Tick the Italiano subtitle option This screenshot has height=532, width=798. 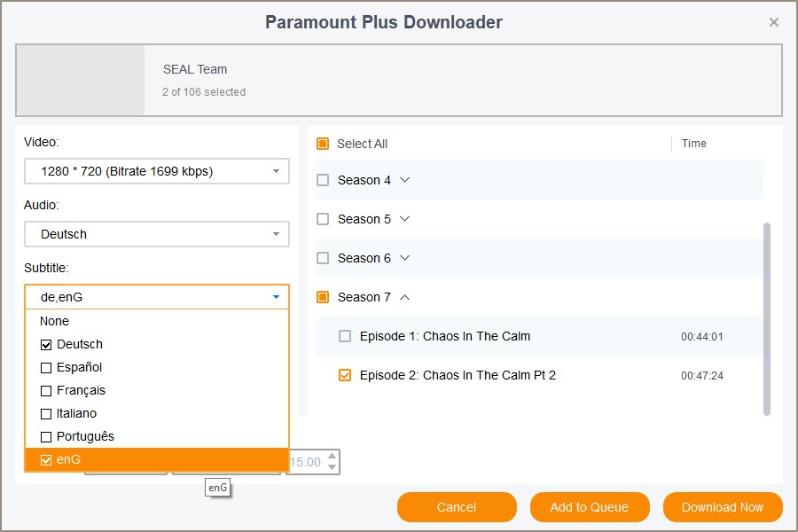pos(47,413)
